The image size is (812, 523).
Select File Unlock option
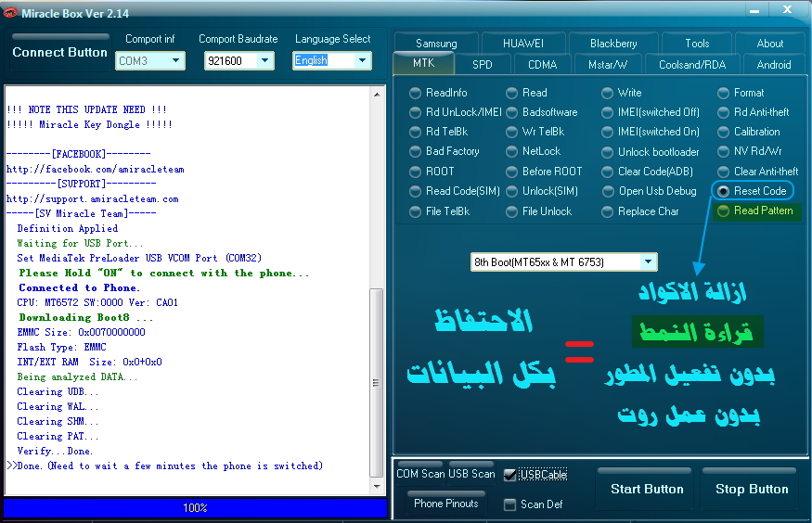pos(511,212)
